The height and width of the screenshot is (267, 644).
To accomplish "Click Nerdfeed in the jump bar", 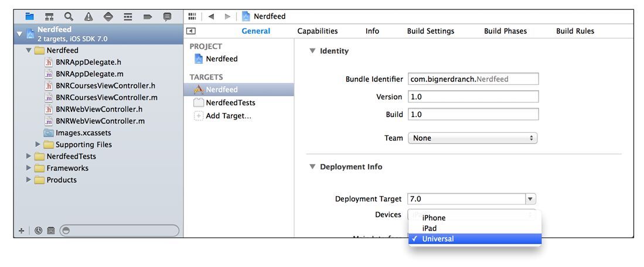I will pyautogui.click(x=270, y=16).
